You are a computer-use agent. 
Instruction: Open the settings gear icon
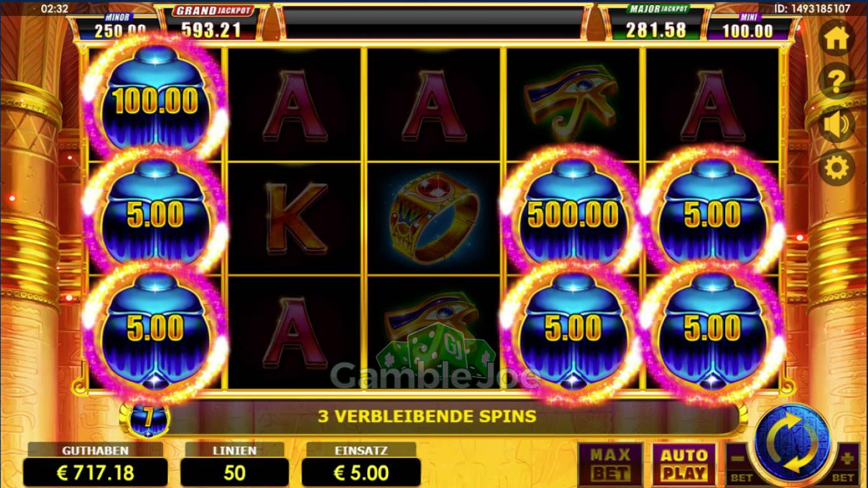point(837,168)
